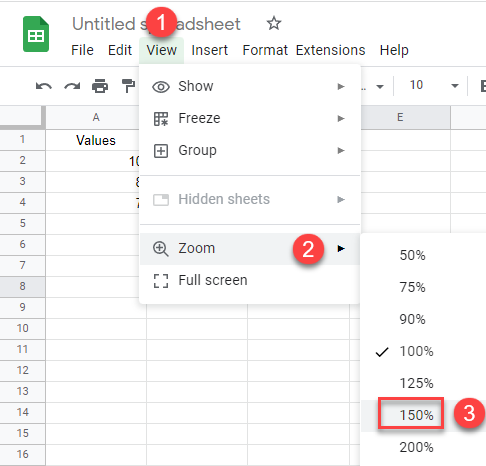Open the Extensions menu
Screen dimensions: 486x466
(330, 50)
